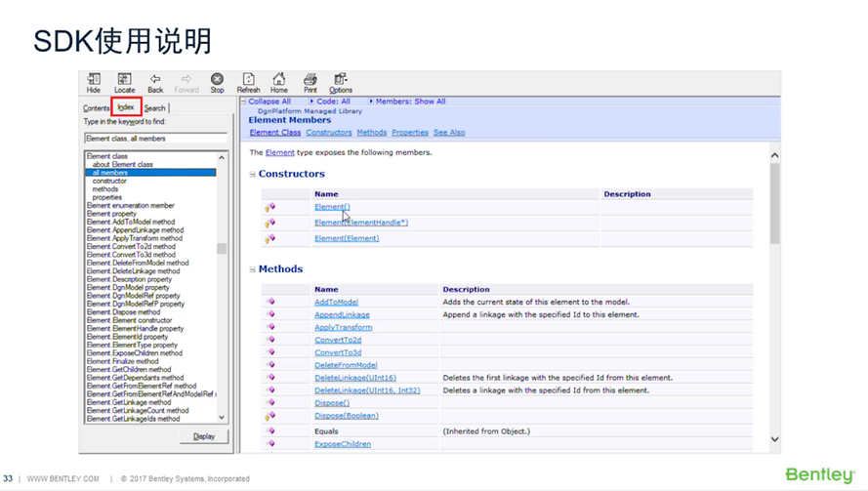Click the protected method icon beside Dispose(Boolean)

[x=269, y=416]
